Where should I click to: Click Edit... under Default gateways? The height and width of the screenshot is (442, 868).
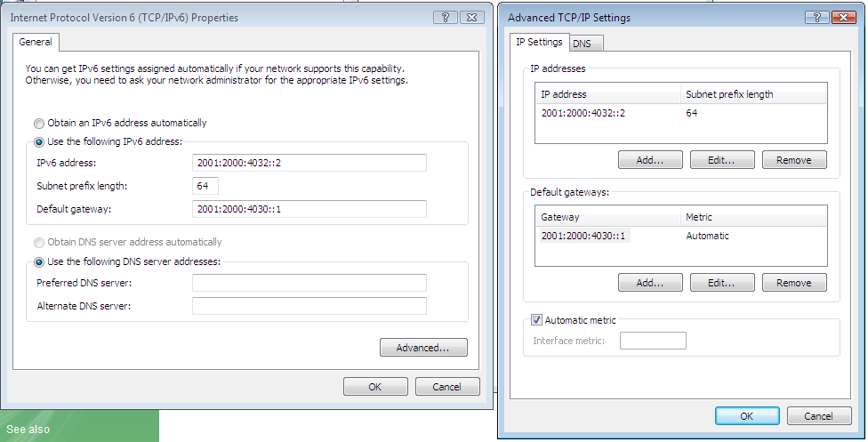722,283
